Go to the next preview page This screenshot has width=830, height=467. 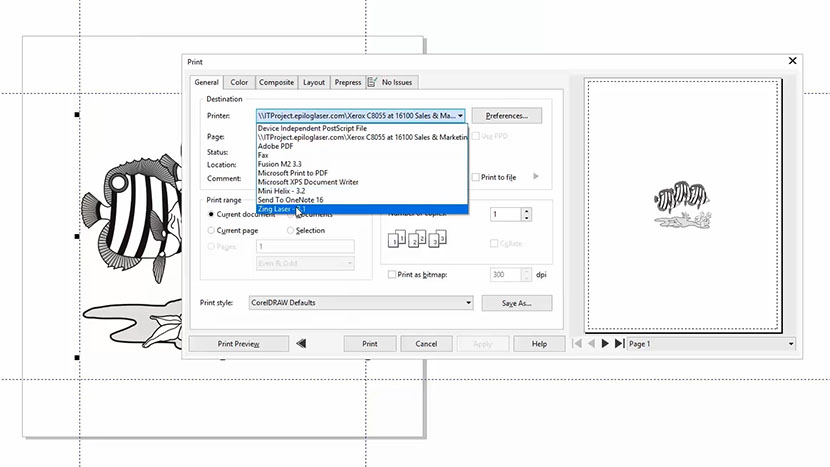[605, 344]
